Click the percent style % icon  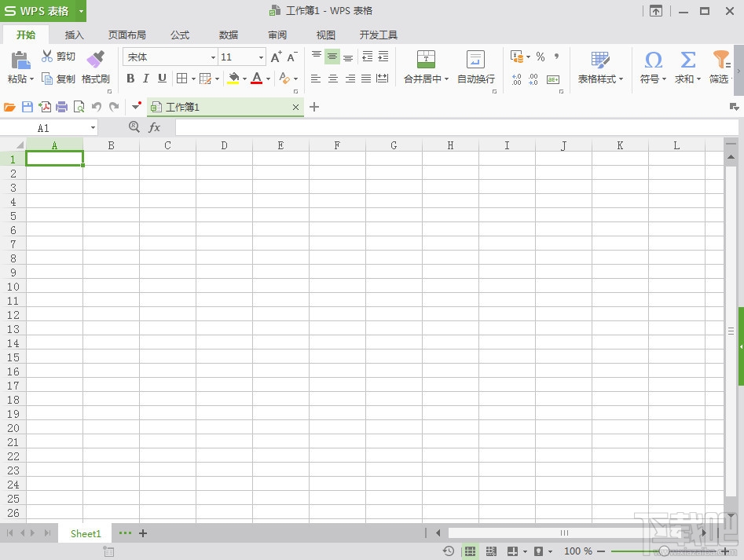[x=541, y=57]
